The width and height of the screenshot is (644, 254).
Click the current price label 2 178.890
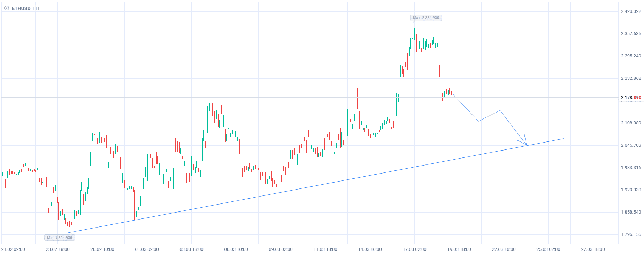[x=631, y=98]
